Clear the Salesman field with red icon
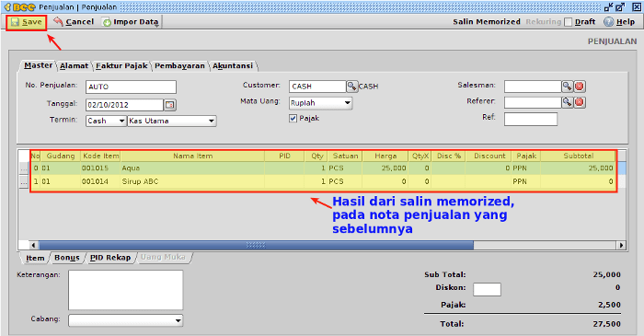 580,86
